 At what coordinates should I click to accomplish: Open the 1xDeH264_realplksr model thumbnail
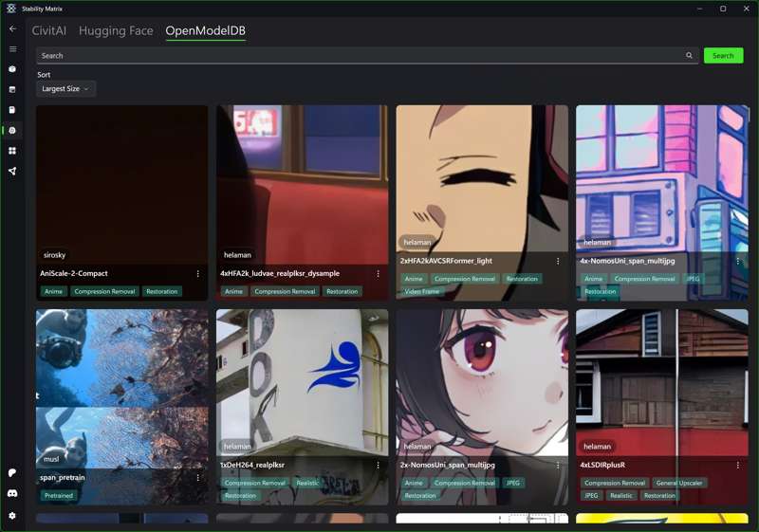click(x=302, y=379)
